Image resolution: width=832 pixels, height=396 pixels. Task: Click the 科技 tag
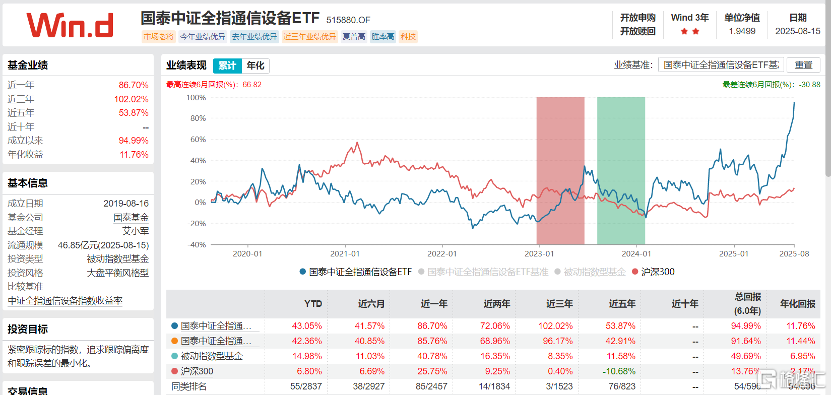tap(409, 37)
